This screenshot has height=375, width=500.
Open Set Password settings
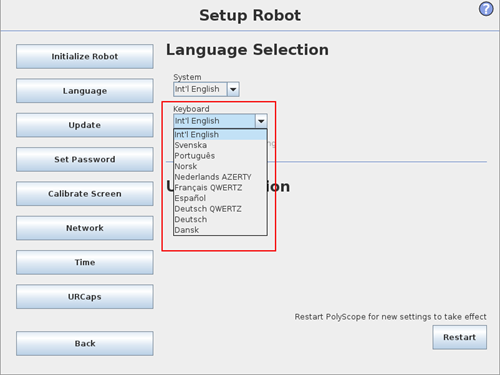tap(85, 160)
